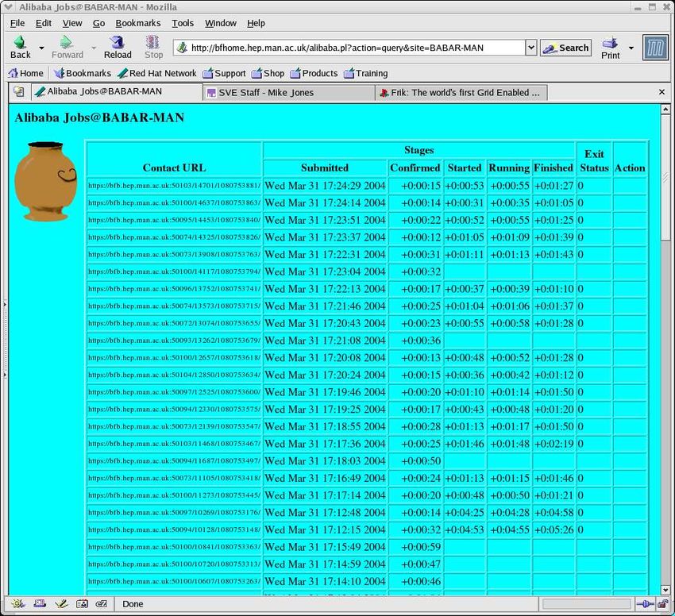Open the Red Hat Network bookmark
Image resolution: width=675 pixels, height=616 pixels.
(157, 73)
